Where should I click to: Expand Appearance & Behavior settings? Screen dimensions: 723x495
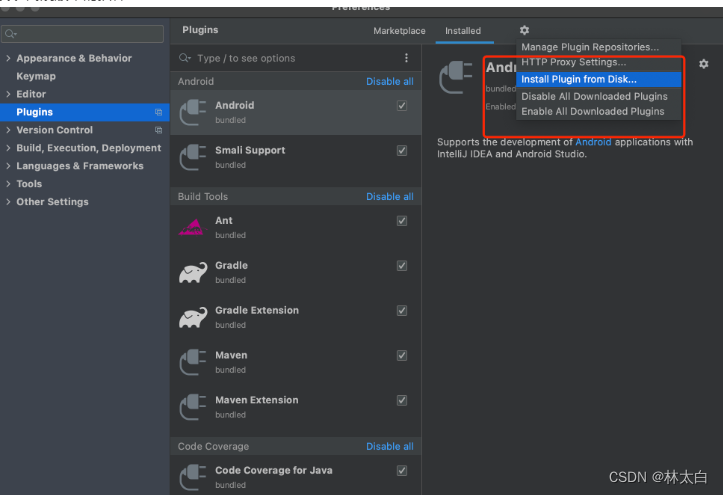click(x=9, y=59)
